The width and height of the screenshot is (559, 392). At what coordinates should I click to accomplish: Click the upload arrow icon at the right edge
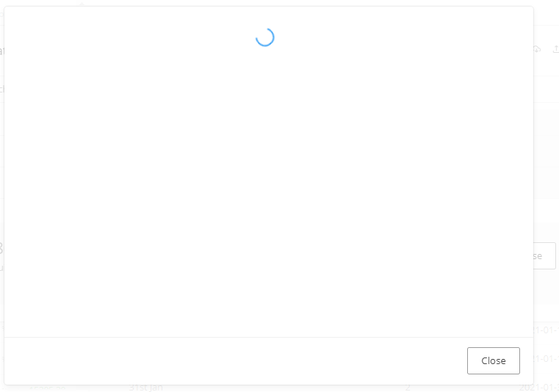pos(555,49)
